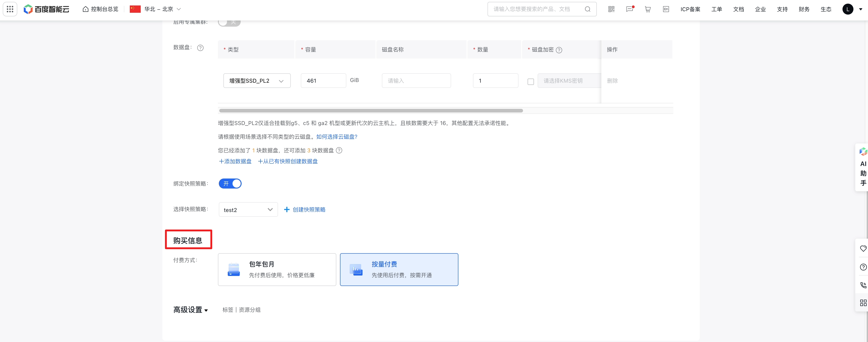Open 控制台总览 in the top bar
This screenshot has height=342, width=868.
(100, 9)
